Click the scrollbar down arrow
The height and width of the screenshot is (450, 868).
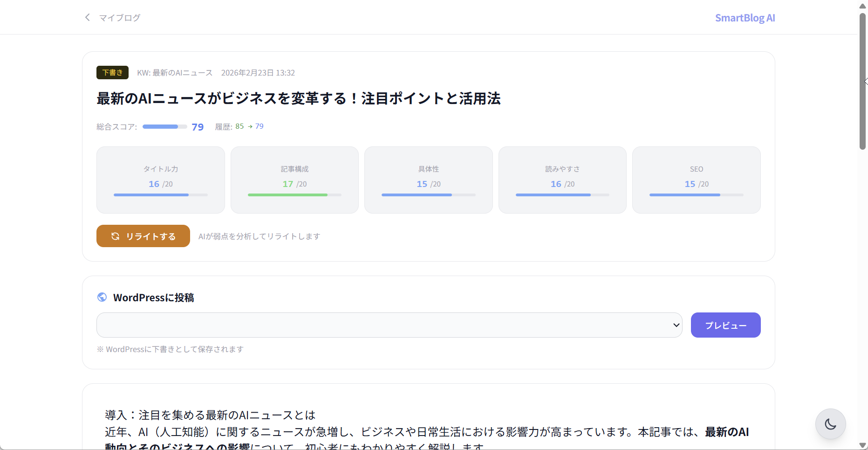coord(862,445)
